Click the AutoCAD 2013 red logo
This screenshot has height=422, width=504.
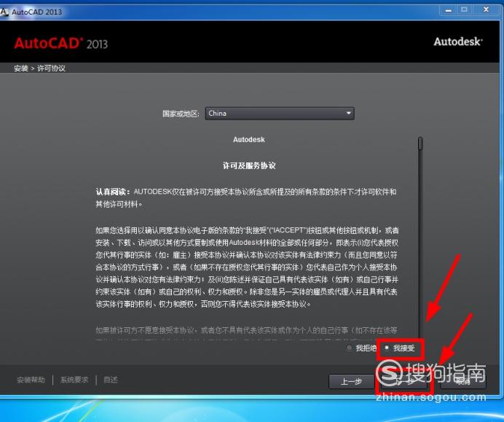click(x=60, y=43)
